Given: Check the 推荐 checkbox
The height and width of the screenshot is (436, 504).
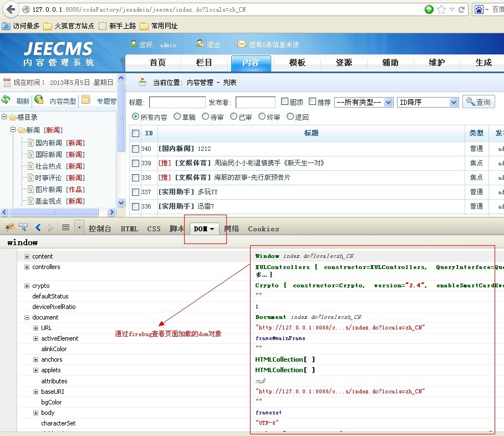Looking at the screenshot, I should (x=312, y=102).
